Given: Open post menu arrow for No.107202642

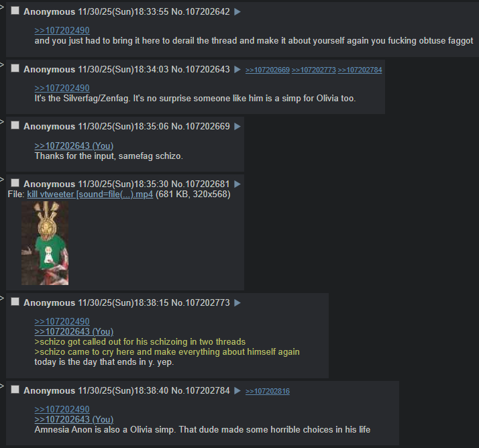Looking at the screenshot, I should point(237,12).
